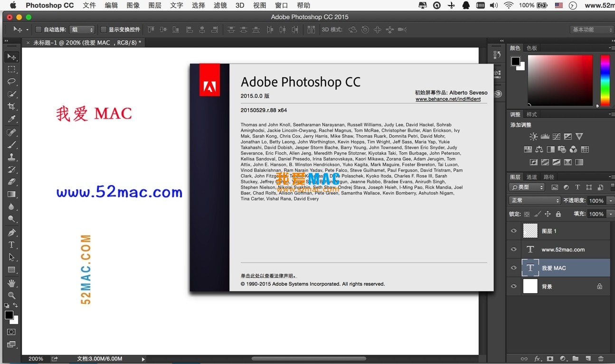The image size is (615, 364).
Task: Click the toolbox foreground color swatch
Action: pos(9,315)
